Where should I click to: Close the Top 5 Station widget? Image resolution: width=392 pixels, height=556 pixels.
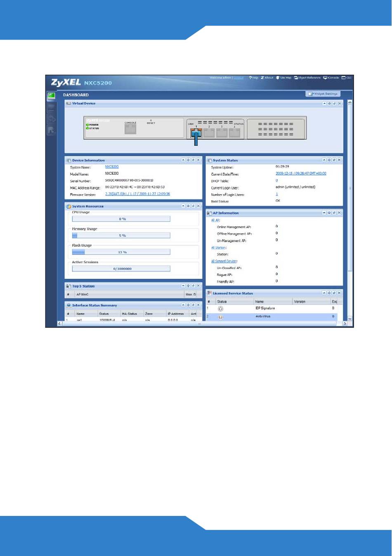click(198, 286)
